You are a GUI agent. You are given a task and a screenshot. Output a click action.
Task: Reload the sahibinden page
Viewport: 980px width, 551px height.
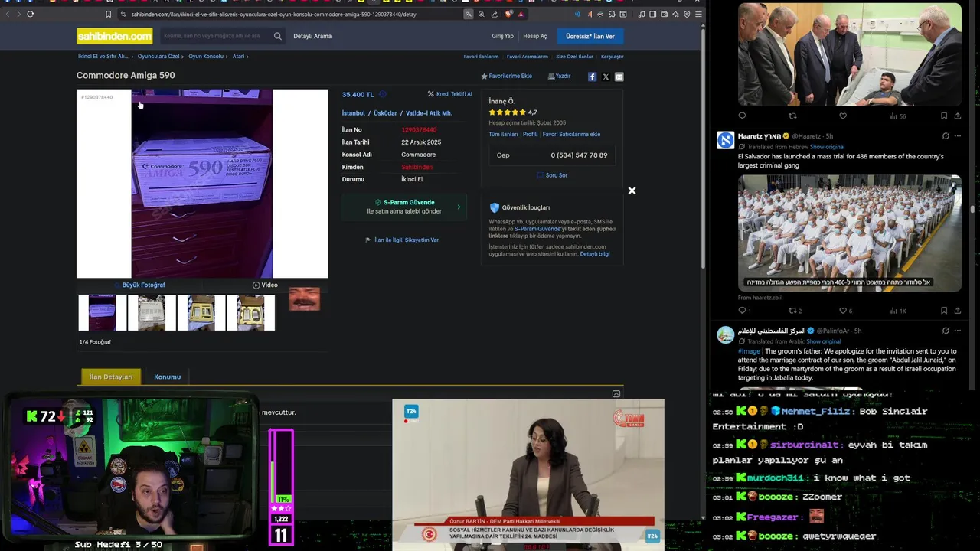pyautogui.click(x=30, y=14)
